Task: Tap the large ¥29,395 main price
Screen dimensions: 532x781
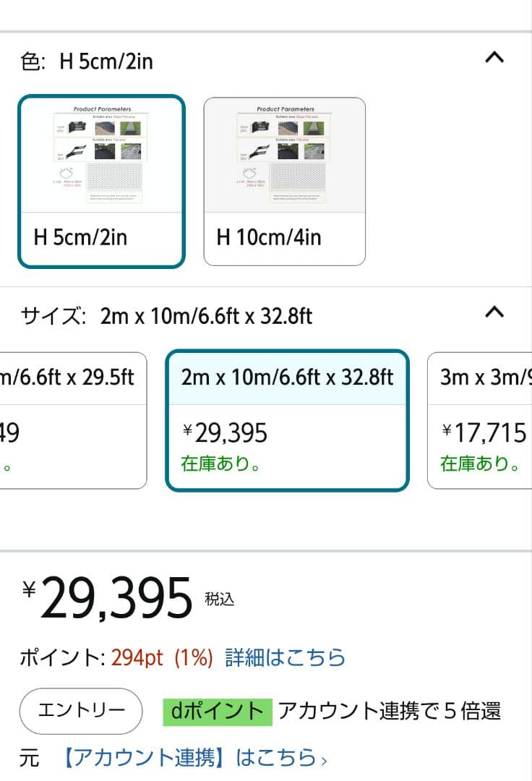Action: tap(116, 599)
